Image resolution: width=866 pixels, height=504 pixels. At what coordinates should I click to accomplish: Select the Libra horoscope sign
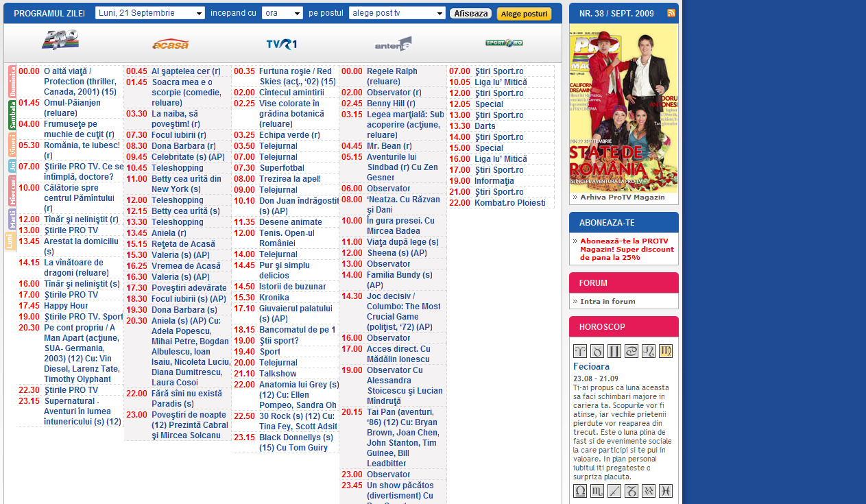tap(580, 491)
